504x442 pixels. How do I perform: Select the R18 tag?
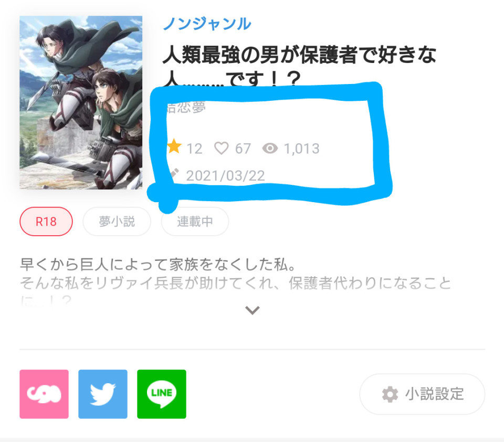[46, 222]
